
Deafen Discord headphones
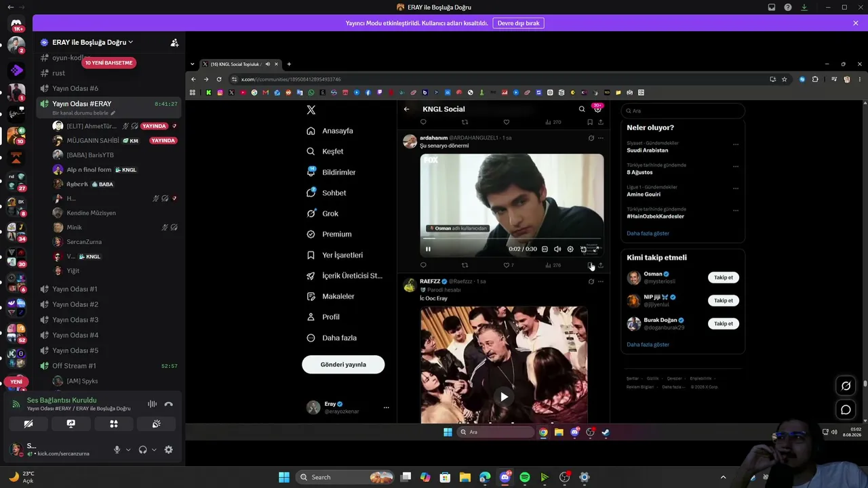(142, 449)
